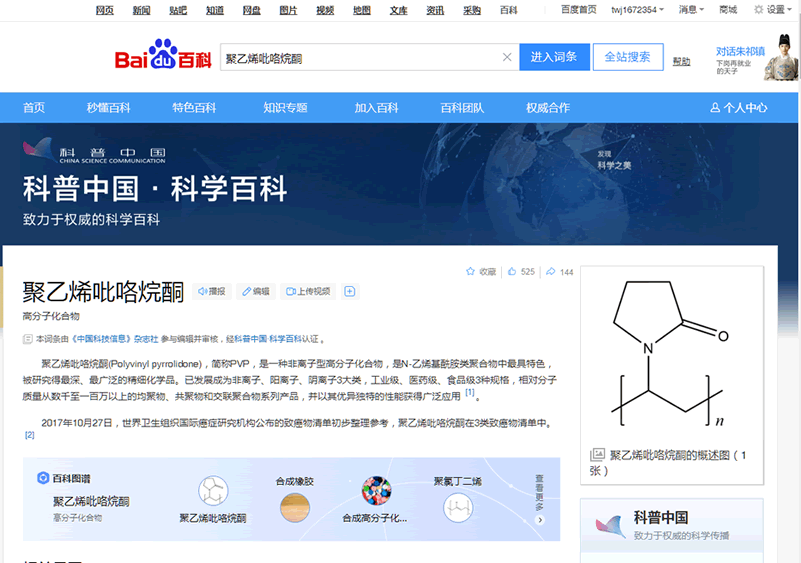
Task: Expand the 消息 messages dropdown
Action: [691, 10]
